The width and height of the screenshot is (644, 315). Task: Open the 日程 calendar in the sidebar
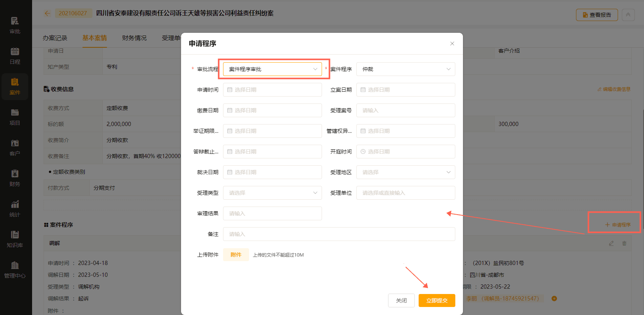point(15,56)
